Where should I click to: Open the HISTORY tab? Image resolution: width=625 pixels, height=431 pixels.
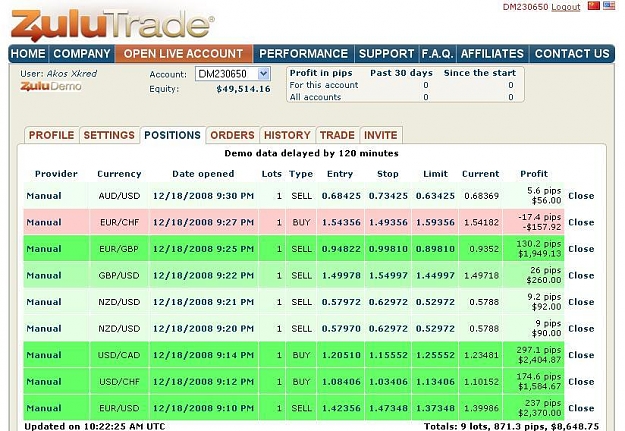tap(287, 135)
